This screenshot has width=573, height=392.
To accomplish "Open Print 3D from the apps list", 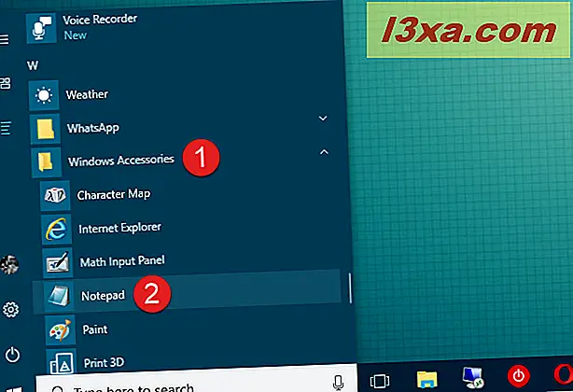I will [x=105, y=362].
